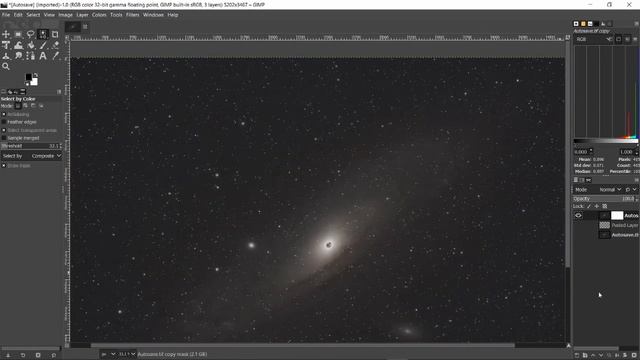Click the Threshold stepper arrows
This screenshot has width=640, height=360.
(x=61, y=146)
